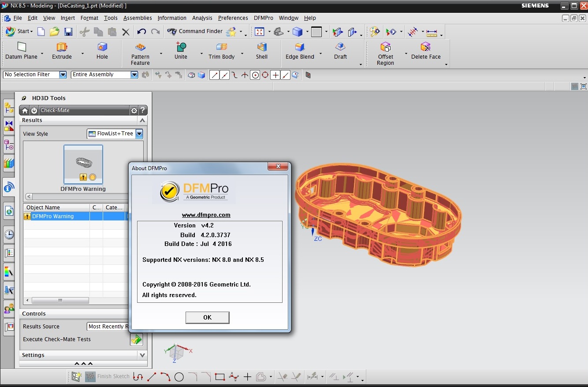This screenshot has width=588, height=387.
Task: Toggle the End Point snap option
Action: (214, 75)
